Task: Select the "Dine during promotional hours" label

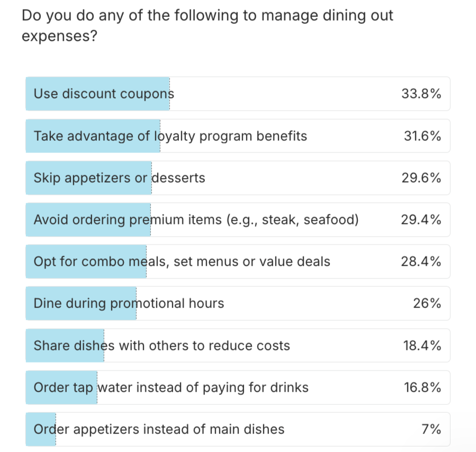Action: [x=129, y=304]
